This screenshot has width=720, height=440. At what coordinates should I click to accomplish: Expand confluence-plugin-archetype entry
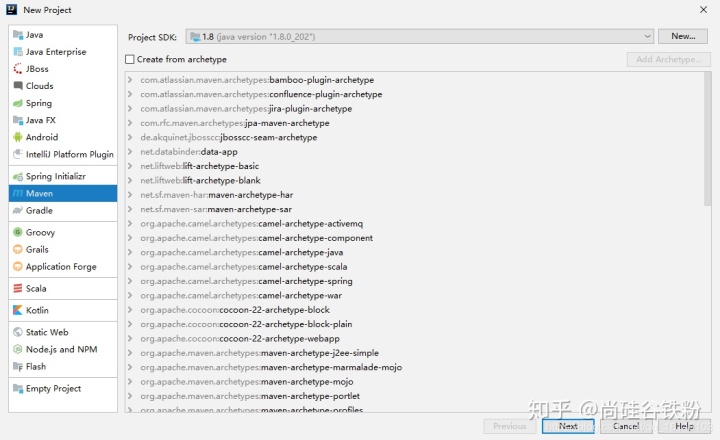(130, 94)
